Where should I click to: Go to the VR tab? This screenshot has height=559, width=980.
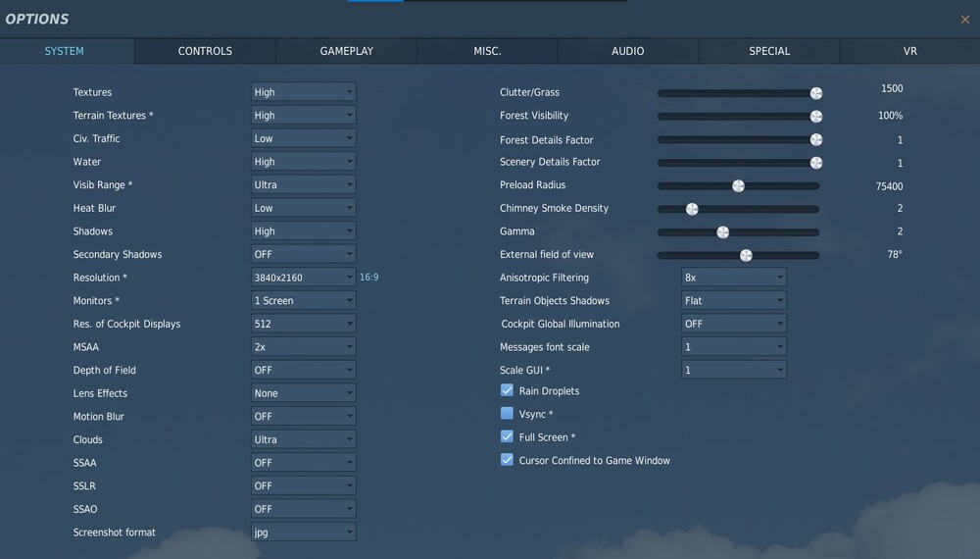click(910, 51)
